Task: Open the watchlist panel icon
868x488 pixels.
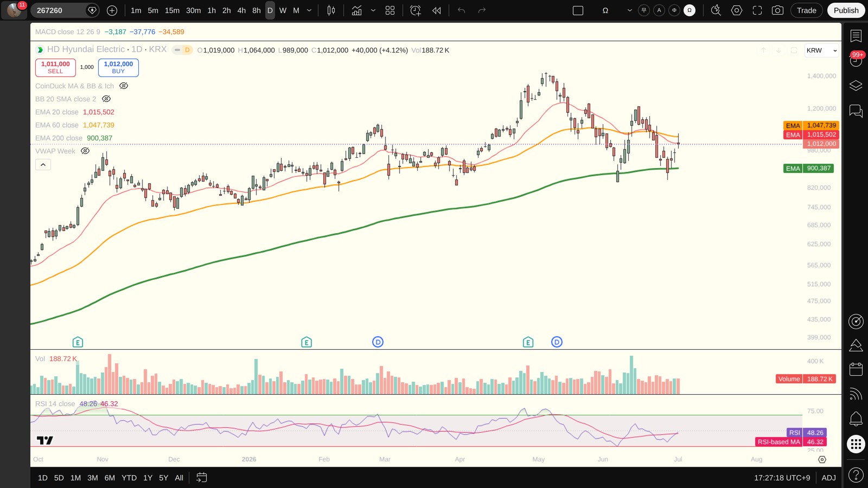Action: (856, 36)
